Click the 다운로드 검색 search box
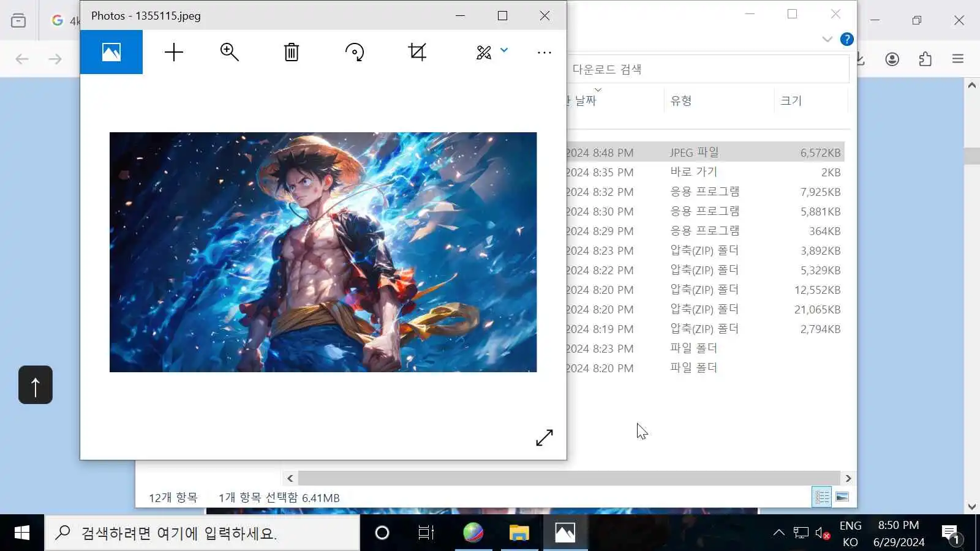 tap(708, 69)
